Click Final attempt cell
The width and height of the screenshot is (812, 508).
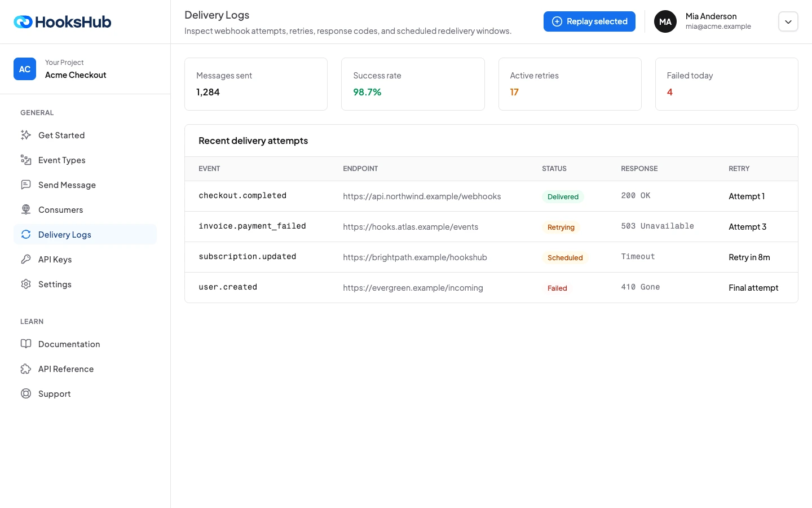click(x=753, y=288)
